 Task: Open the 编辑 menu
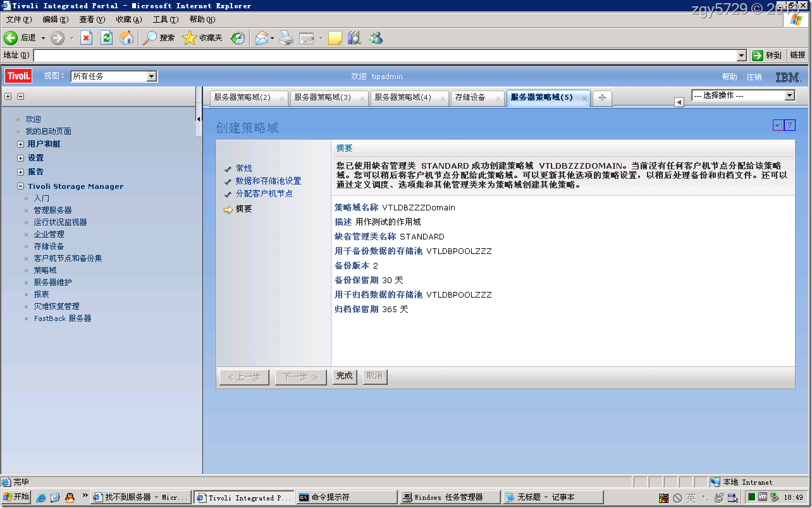tap(56, 20)
